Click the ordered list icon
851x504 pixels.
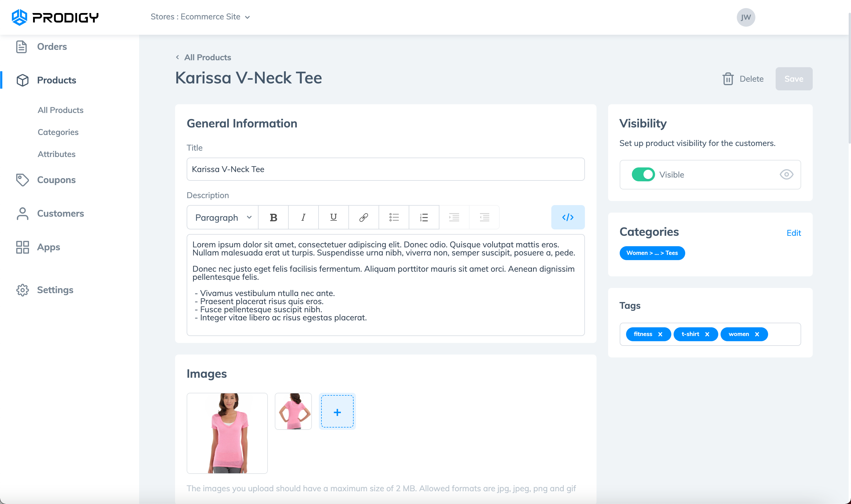click(424, 217)
